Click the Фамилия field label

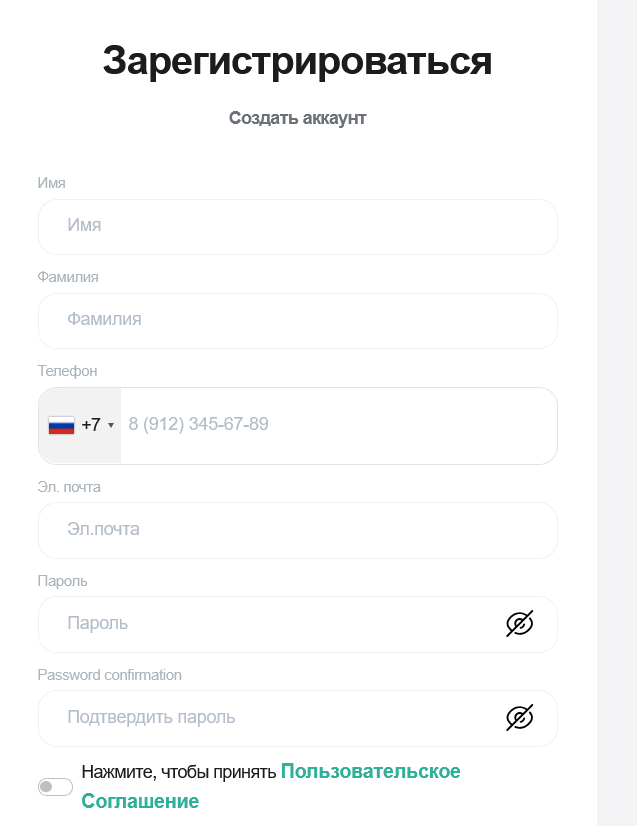(68, 277)
